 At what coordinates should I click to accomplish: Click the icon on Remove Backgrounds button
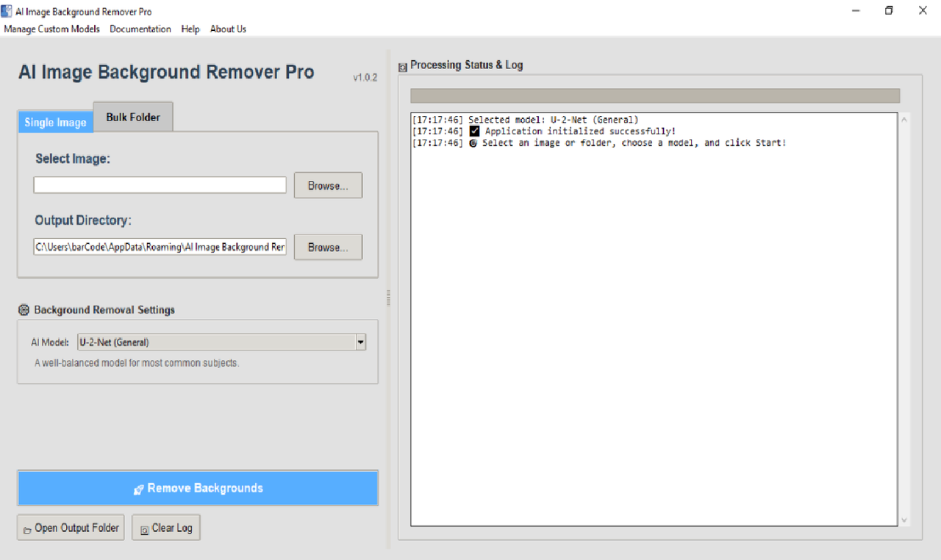tap(138, 489)
